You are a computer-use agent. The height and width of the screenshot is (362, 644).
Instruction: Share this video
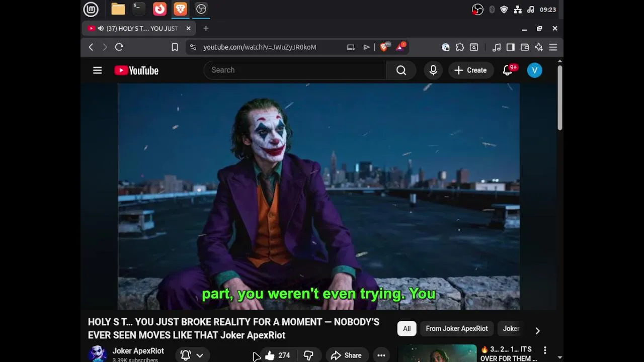pyautogui.click(x=347, y=355)
